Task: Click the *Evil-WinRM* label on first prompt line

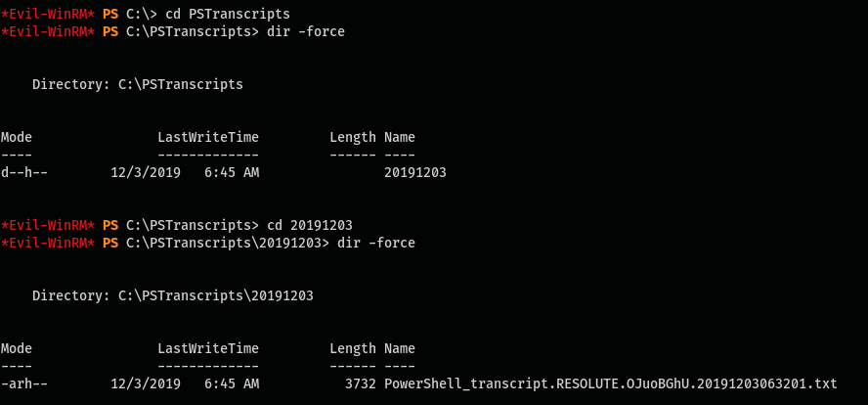Action: point(48,14)
